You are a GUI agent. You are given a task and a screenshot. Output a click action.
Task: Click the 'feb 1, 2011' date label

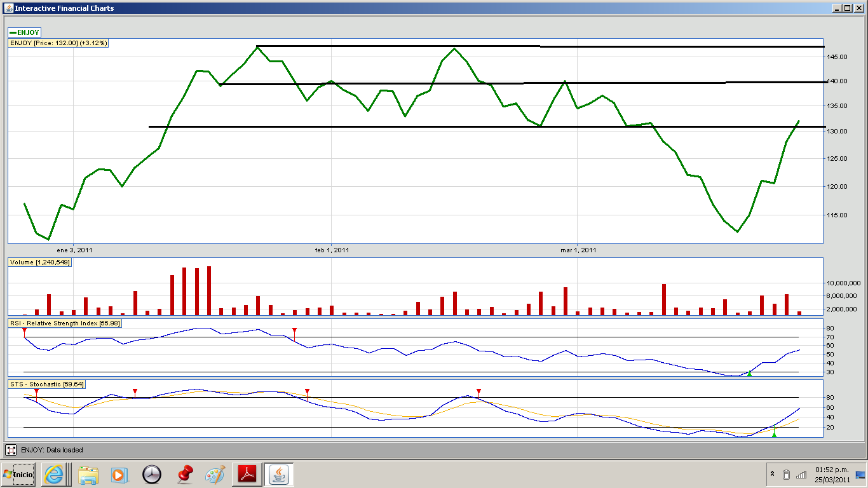332,250
